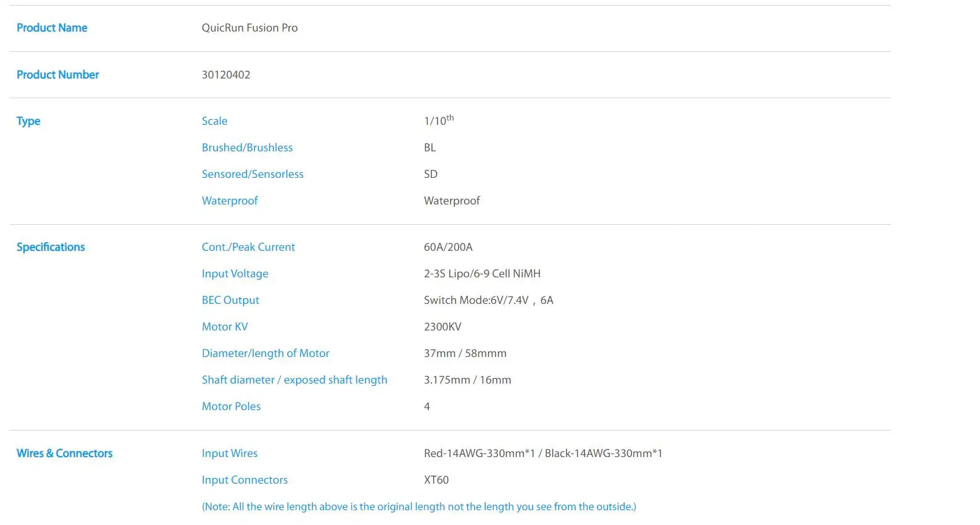The width and height of the screenshot is (980, 525).
Task: Click the Cont./Peak Current label
Action: click(248, 247)
